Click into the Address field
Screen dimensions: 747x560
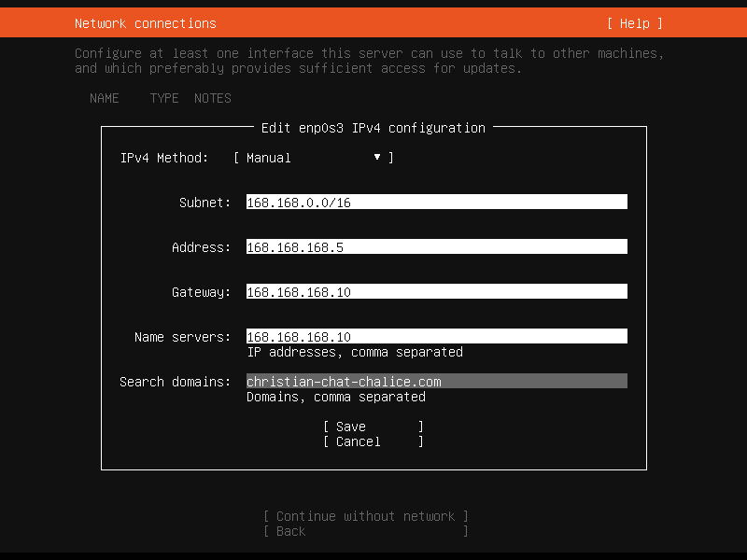pyautogui.click(x=436, y=247)
